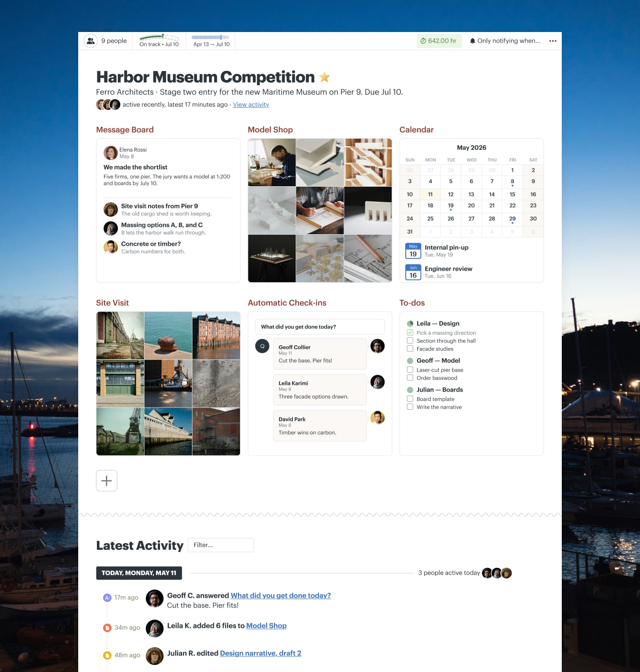Click David Park's avatar in check-ins
640x672 pixels.
tap(377, 418)
